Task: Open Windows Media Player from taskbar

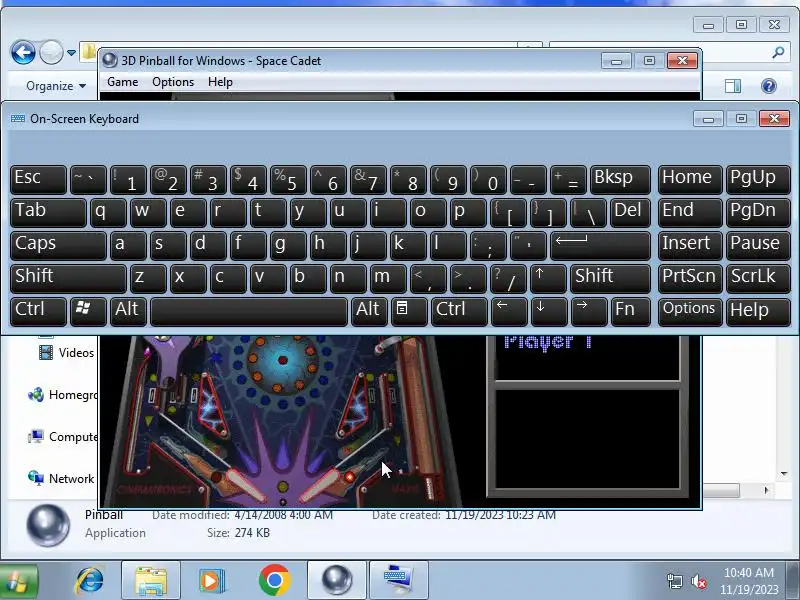Action: click(211, 581)
